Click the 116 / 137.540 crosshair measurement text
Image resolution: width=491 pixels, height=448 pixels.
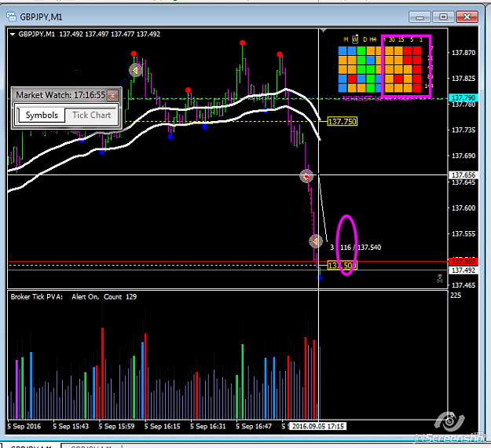click(361, 247)
